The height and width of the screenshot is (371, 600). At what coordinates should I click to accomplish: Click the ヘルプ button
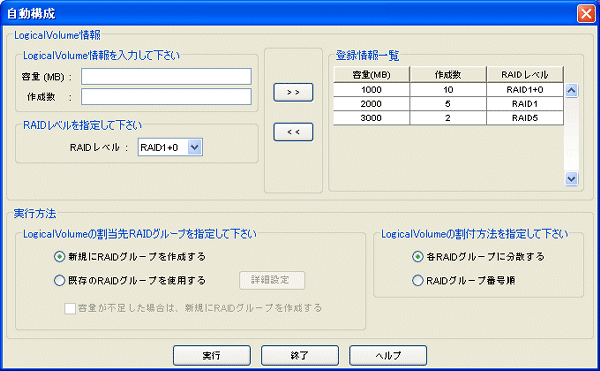[x=388, y=356]
